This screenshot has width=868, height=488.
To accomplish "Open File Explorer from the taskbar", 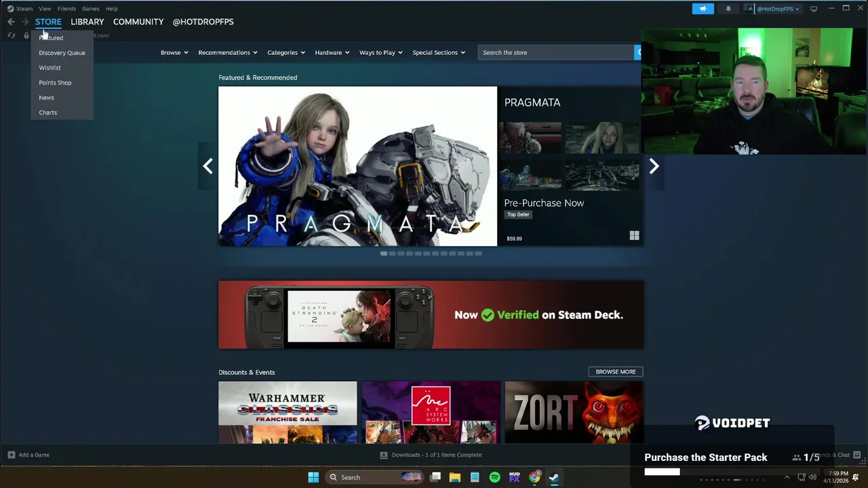I will [455, 477].
